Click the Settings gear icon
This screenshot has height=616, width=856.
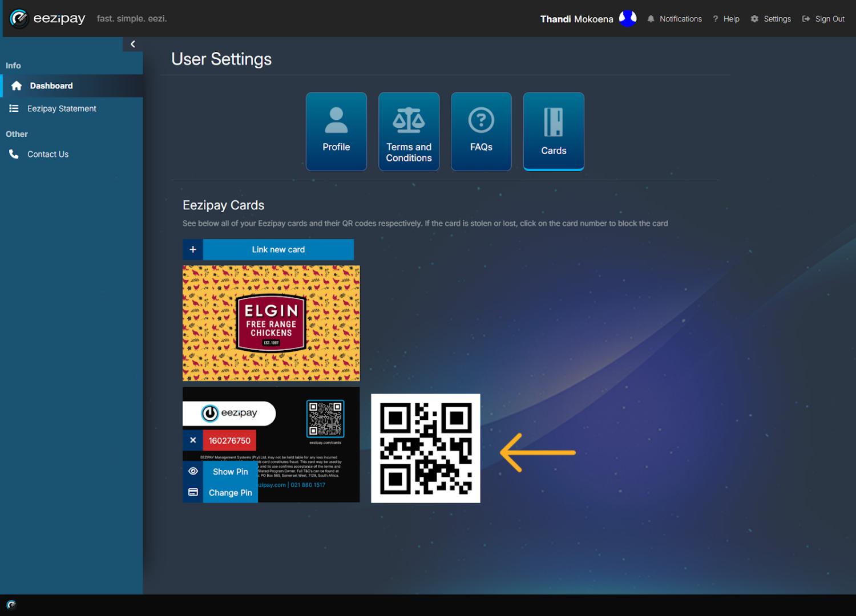[754, 19]
